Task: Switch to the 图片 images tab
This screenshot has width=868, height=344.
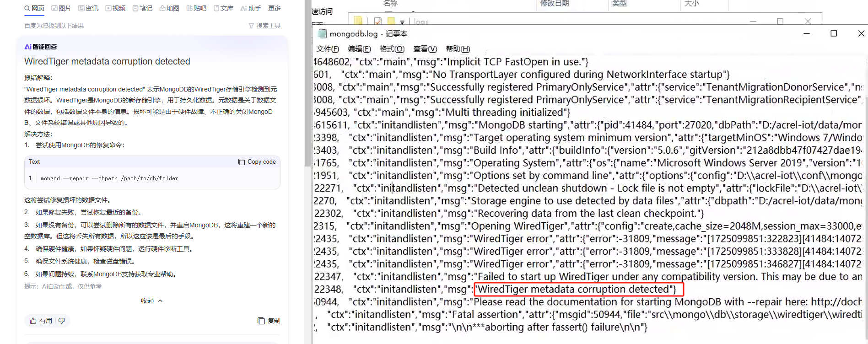Action: [61, 8]
